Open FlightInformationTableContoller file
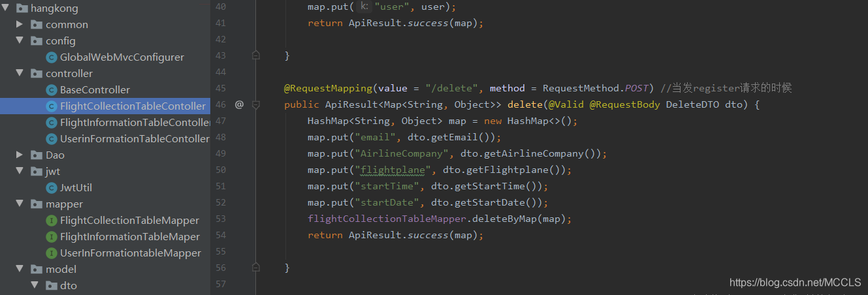868x295 pixels. click(135, 122)
